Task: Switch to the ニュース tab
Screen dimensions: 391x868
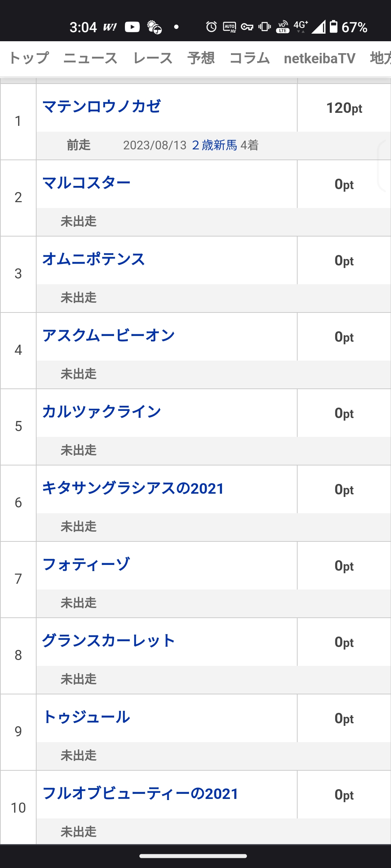Action: pos(90,58)
